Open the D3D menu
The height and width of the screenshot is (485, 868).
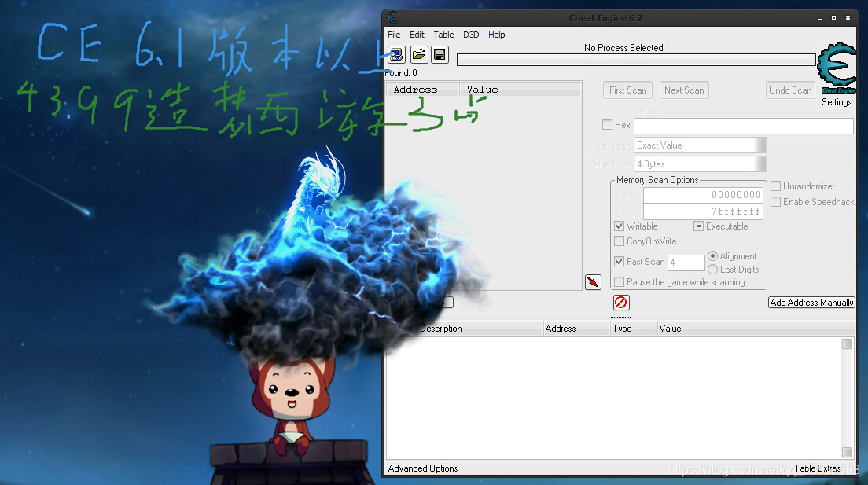(x=471, y=35)
